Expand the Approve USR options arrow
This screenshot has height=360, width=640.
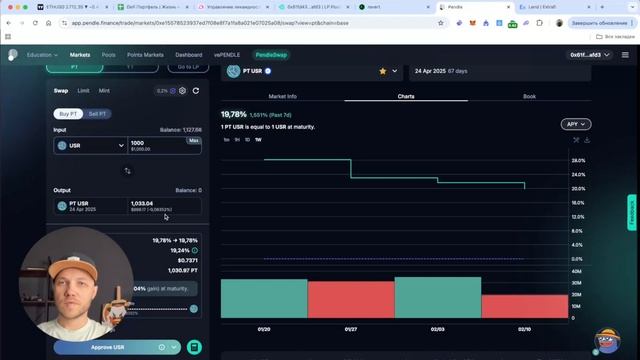[174, 347]
